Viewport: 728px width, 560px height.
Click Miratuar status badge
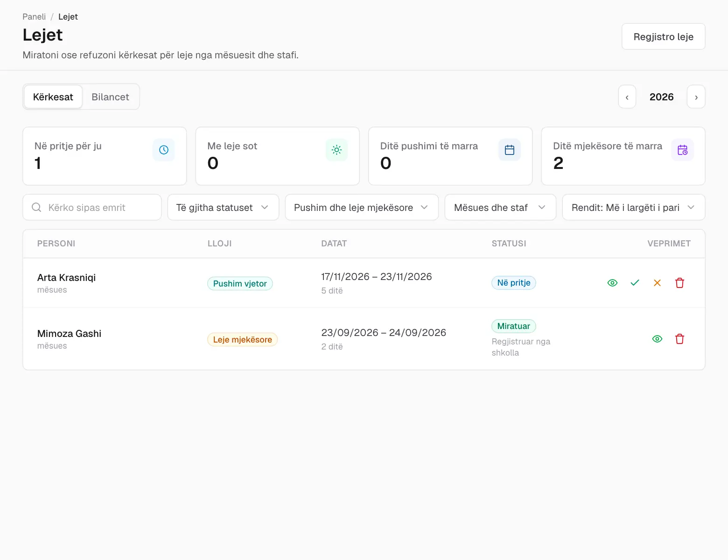coord(513,326)
